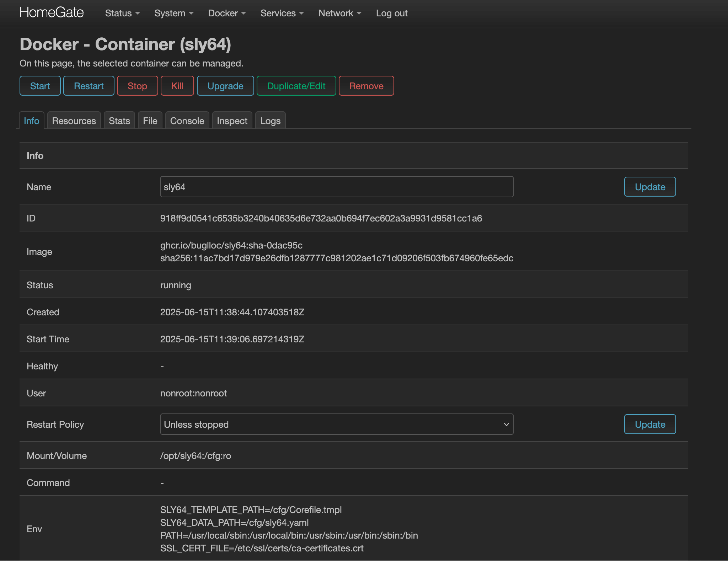The height and width of the screenshot is (561, 728).
Task: Expand the Status menu
Action: [122, 13]
